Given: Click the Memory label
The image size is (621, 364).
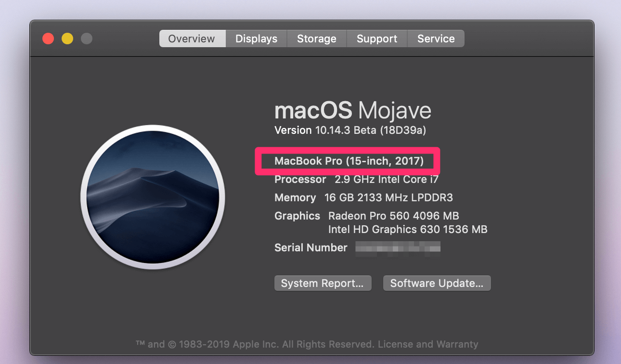Looking at the screenshot, I should tap(295, 198).
